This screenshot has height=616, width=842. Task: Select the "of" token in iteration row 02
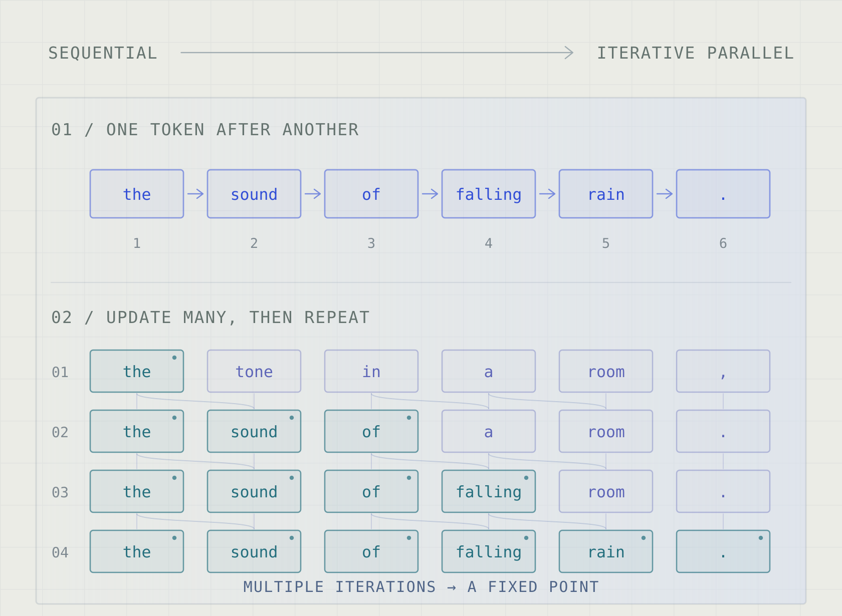coord(371,431)
